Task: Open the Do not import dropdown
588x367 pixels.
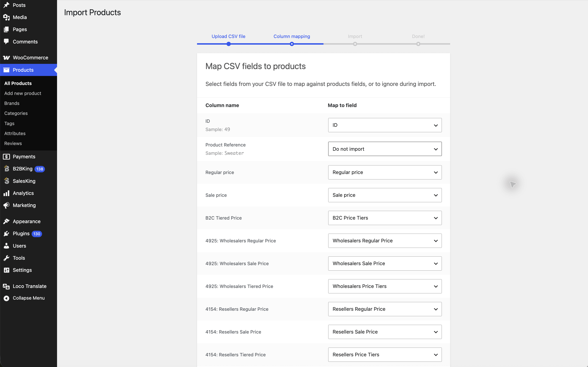Action: click(x=385, y=149)
